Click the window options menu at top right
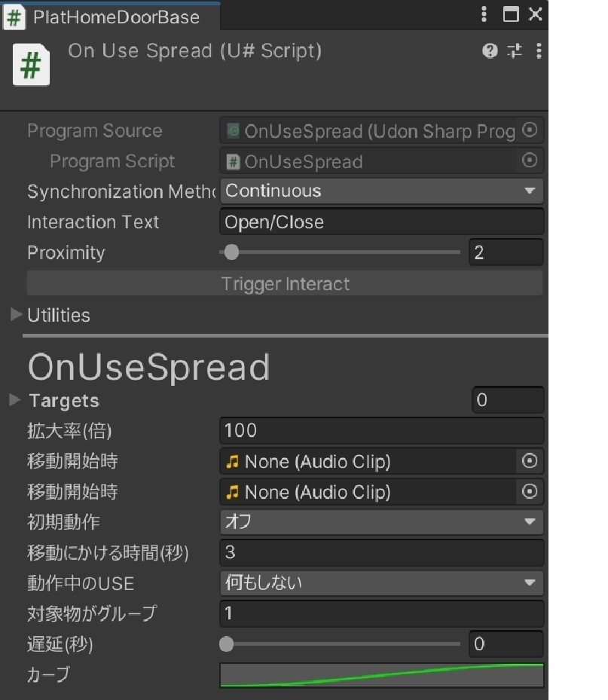 tap(483, 14)
